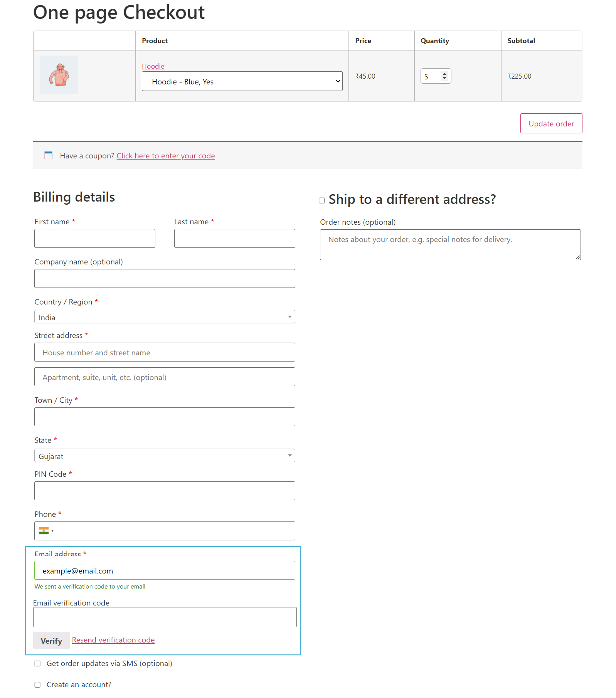Click the coupon icon next to coupon text

coord(48,156)
